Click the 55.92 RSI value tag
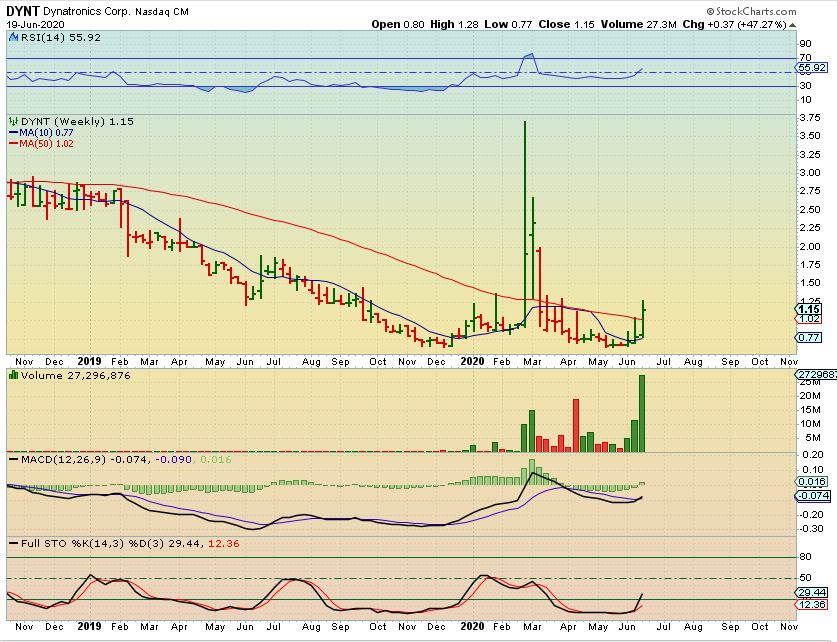The height and width of the screenshot is (642, 837). pos(816,68)
